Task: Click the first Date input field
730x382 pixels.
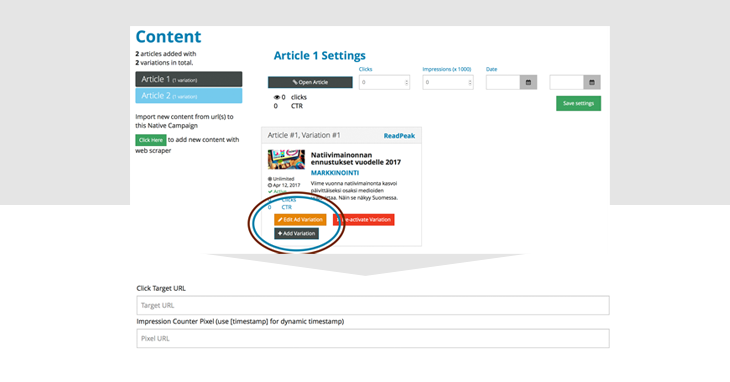Action: pyautogui.click(x=503, y=82)
